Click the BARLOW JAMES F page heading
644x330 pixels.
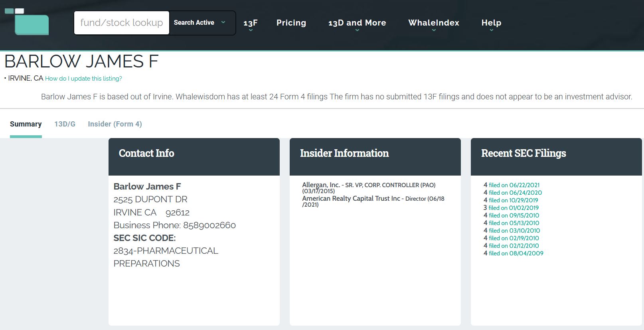tap(81, 61)
